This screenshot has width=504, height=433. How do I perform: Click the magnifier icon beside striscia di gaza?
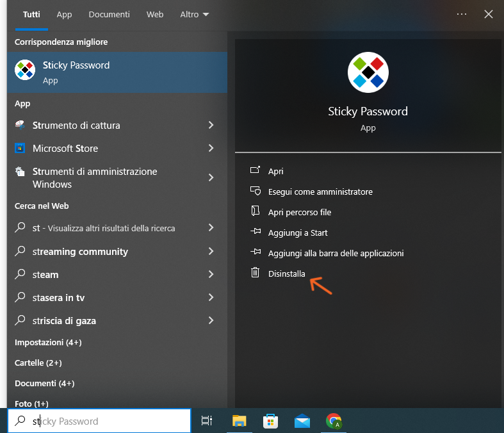click(20, 320)
